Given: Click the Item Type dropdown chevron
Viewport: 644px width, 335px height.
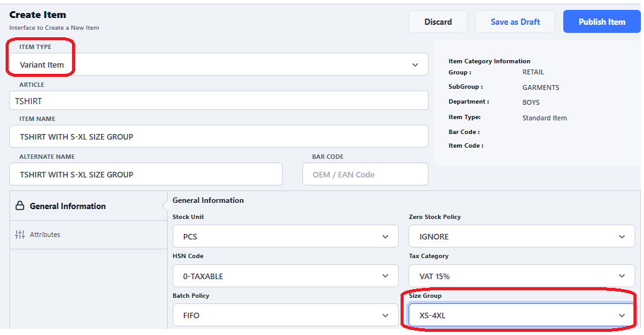Looking at the screenshot, I should pos(415,65).
